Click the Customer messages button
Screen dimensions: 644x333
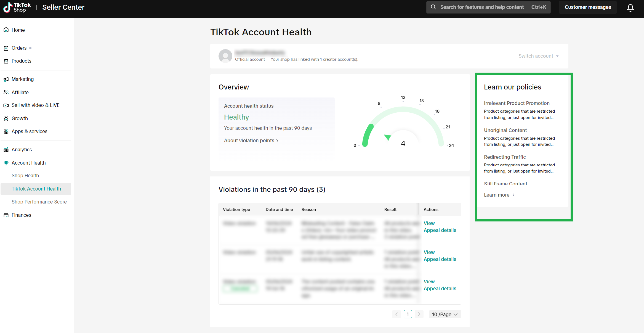[587, 7]
